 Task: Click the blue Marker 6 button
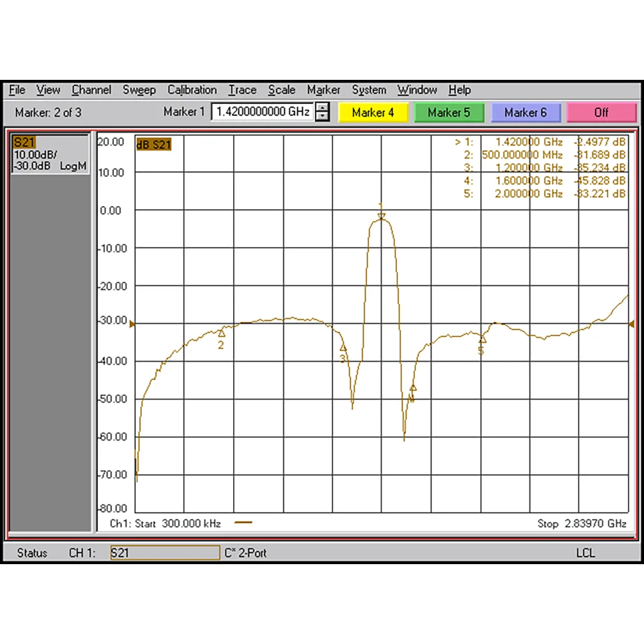[x=526, y=113]
